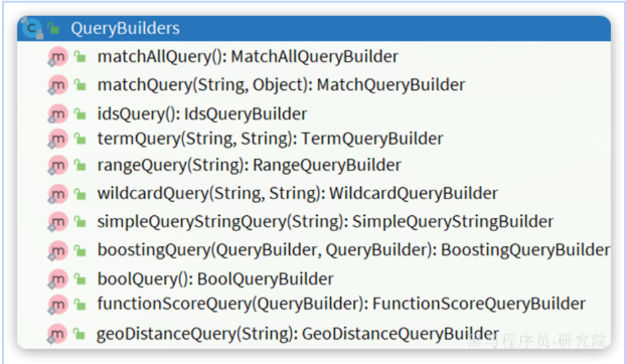Click the method icon beside boolQuery()
The image size is (626, 364).
[58, 278]
